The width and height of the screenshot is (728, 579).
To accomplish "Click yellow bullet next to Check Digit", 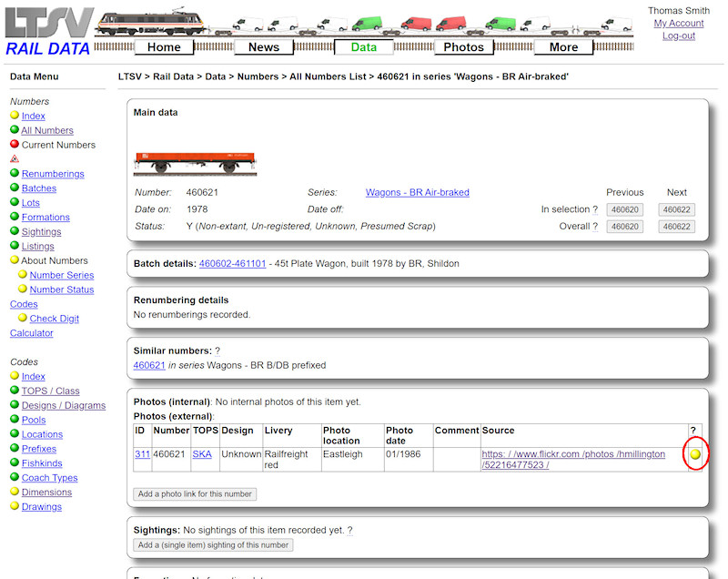I will (23, 318).
